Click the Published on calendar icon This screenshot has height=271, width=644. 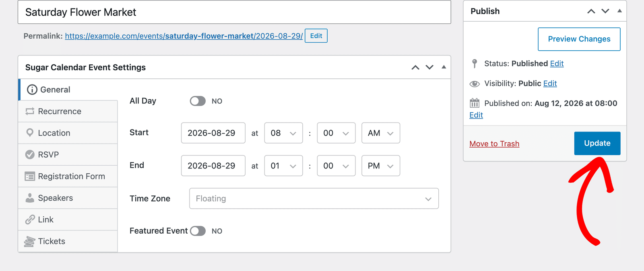coord(475,103)
